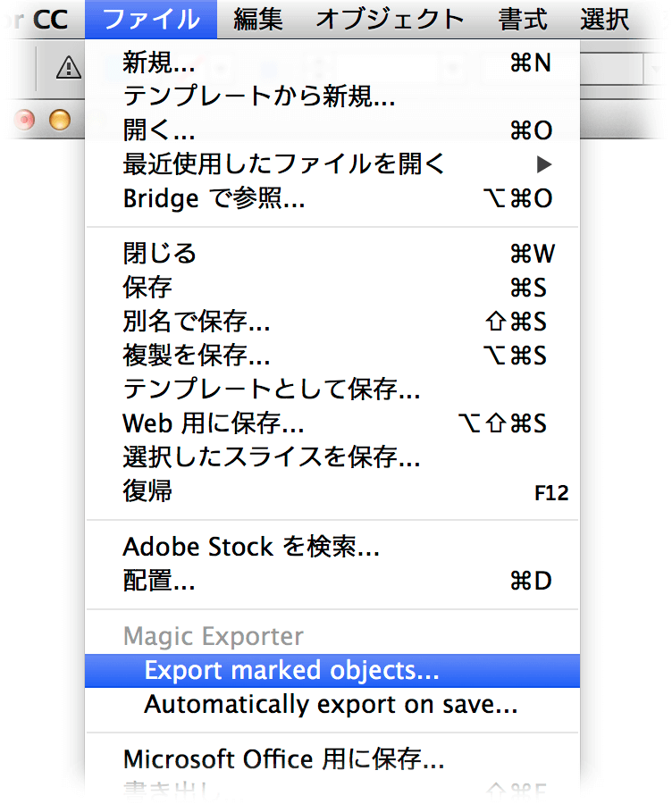This screenshot has height=804, width=672.
Task: Select 閉じる menu entry
Action: (160, 254)
